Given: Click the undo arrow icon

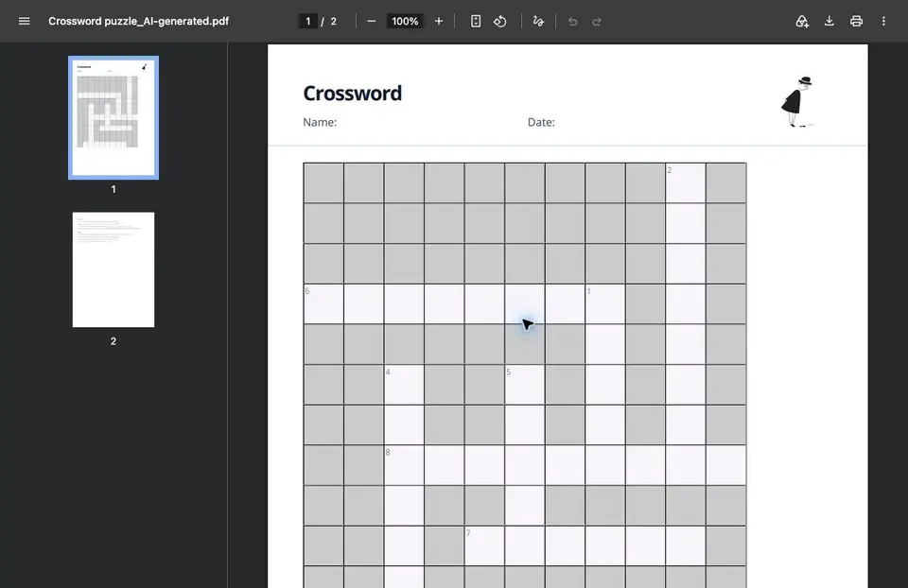Looking at the screenshot, I should pos(573,22).
